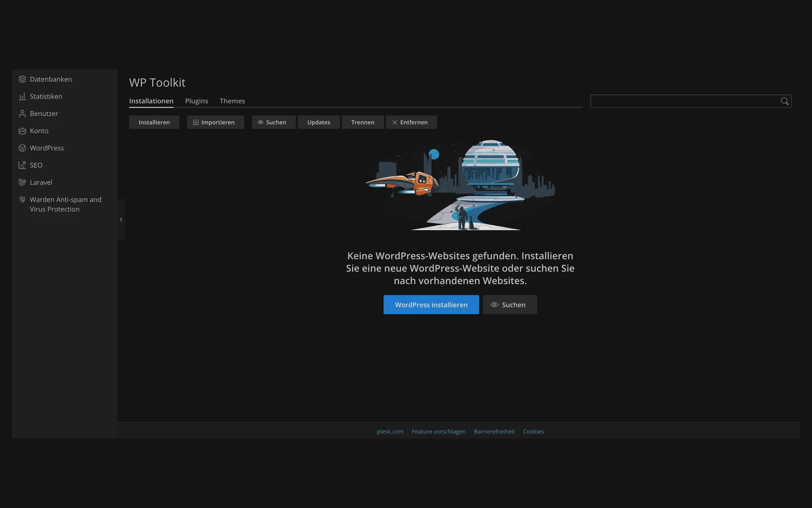Click the SEO chart arrow icon
Image resolution: width=812 pixels, height=508 pixels.
(22, 165)
